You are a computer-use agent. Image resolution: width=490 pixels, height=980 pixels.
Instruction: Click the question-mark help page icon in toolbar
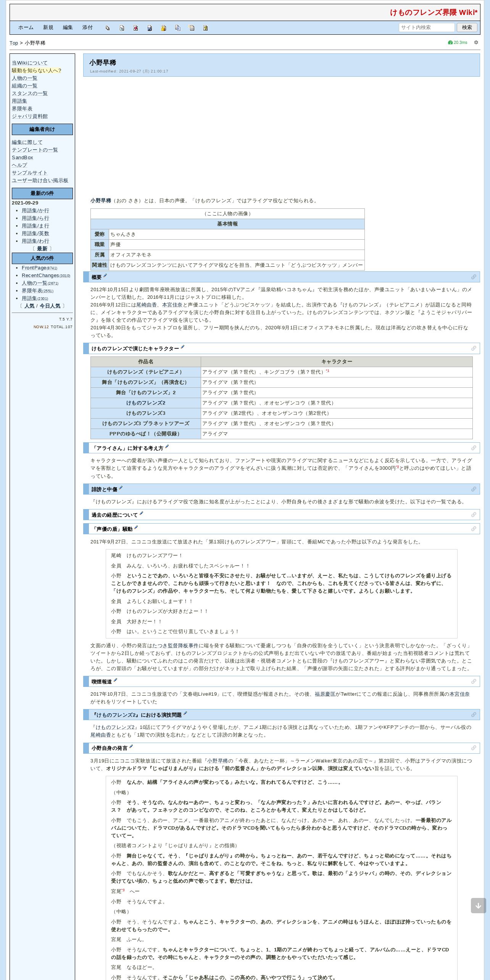pos(205,28)
